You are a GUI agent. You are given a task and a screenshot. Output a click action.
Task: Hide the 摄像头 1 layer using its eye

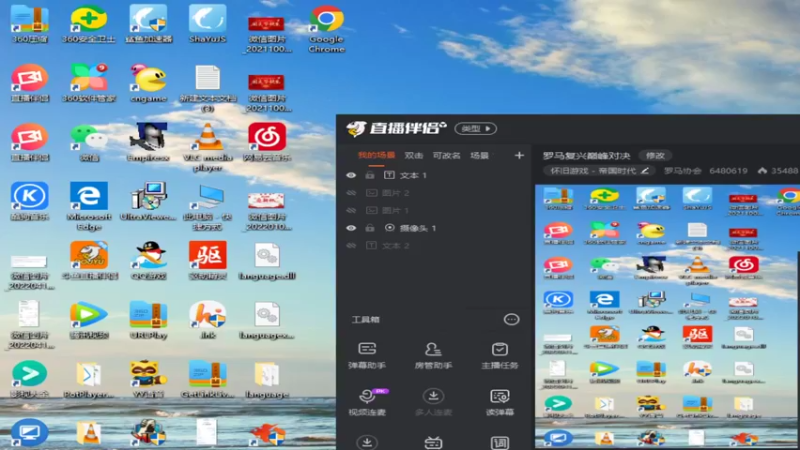coord(351,228)
